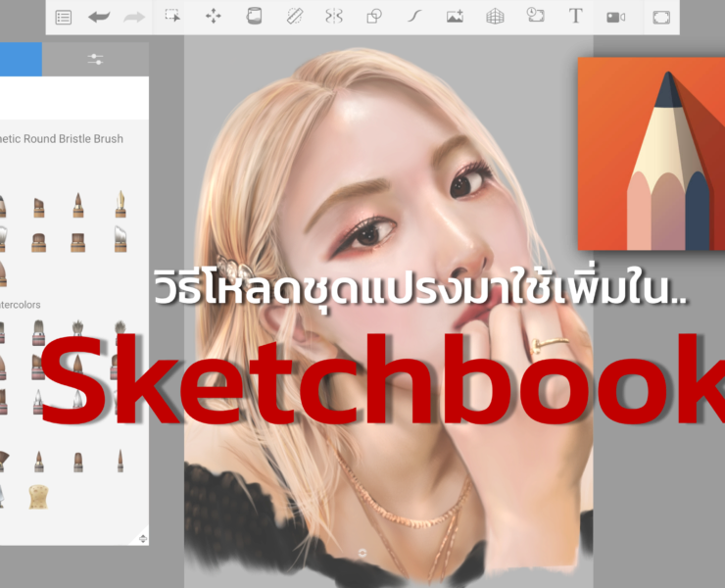
Task: Undo the last stroke
Action: [x=99, y=18]
